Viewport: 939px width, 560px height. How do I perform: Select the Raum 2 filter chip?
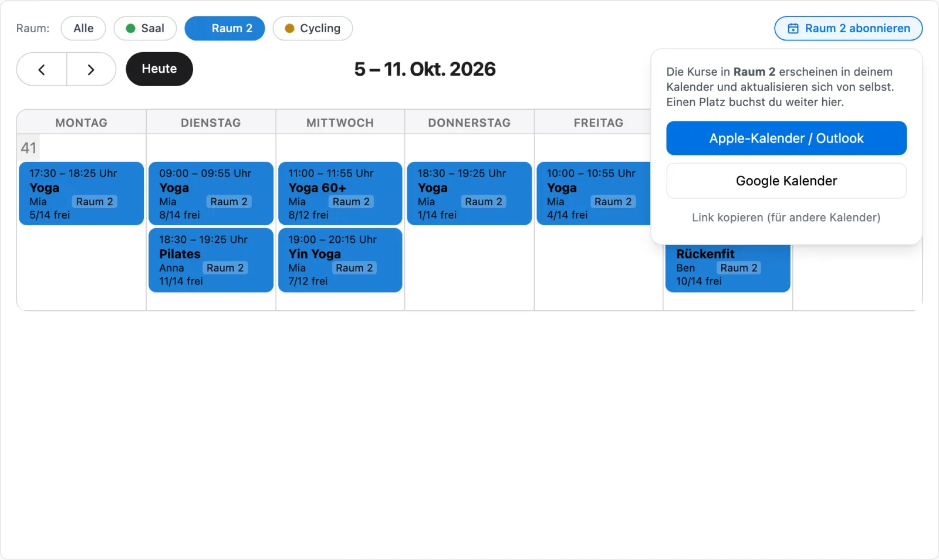click(225, 28)
